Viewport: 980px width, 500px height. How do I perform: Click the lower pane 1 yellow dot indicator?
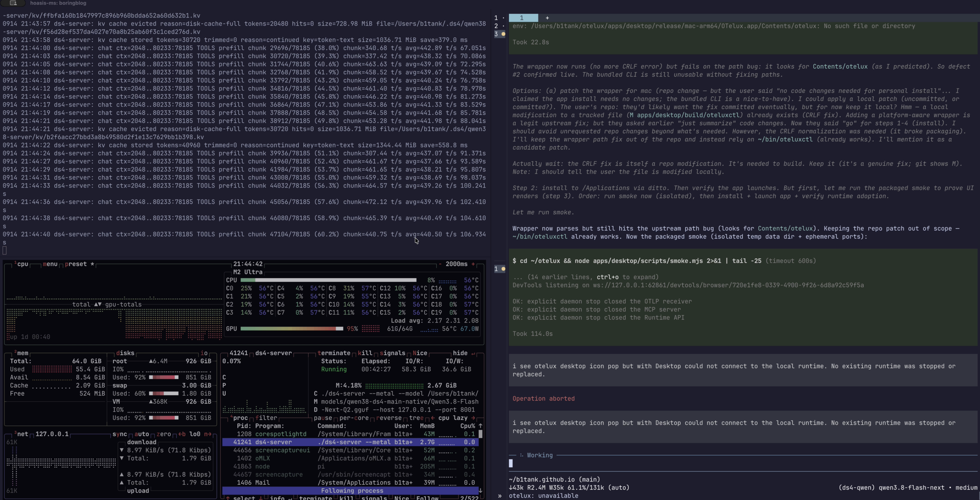(x=503, y=269)
